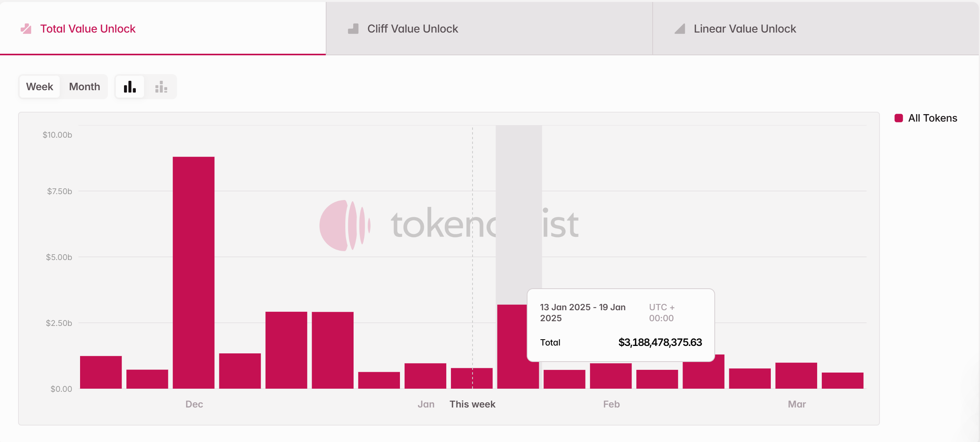980x442 pixels.
Task: Open the Total Value Unlock tab
Action: pos(162,28)
